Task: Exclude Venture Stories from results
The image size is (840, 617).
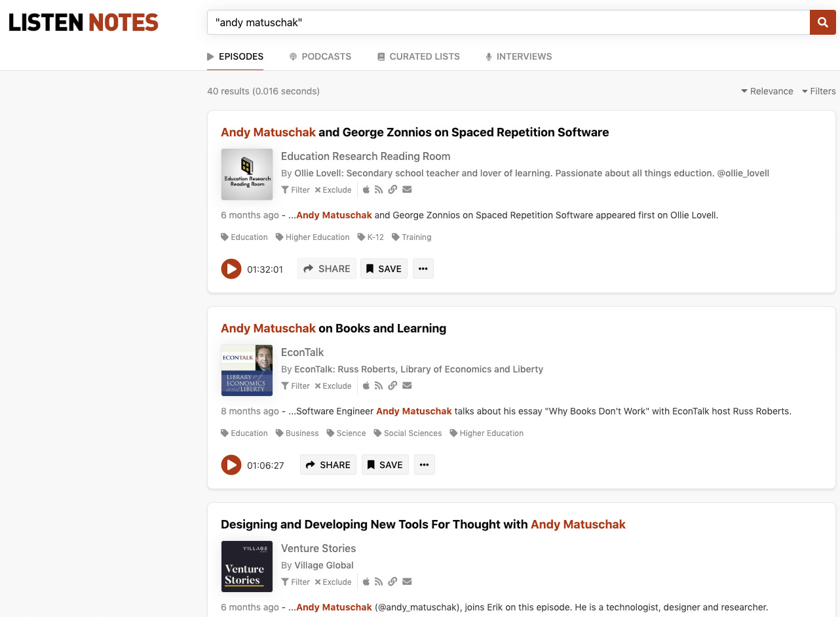Action: [333, 582]
